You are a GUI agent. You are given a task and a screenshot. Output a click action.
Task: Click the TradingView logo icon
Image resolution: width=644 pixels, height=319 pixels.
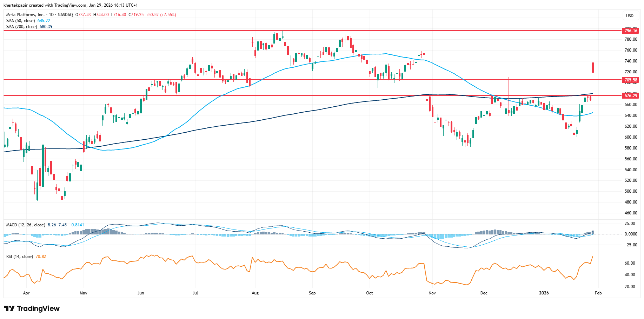[x=9, y=308]
